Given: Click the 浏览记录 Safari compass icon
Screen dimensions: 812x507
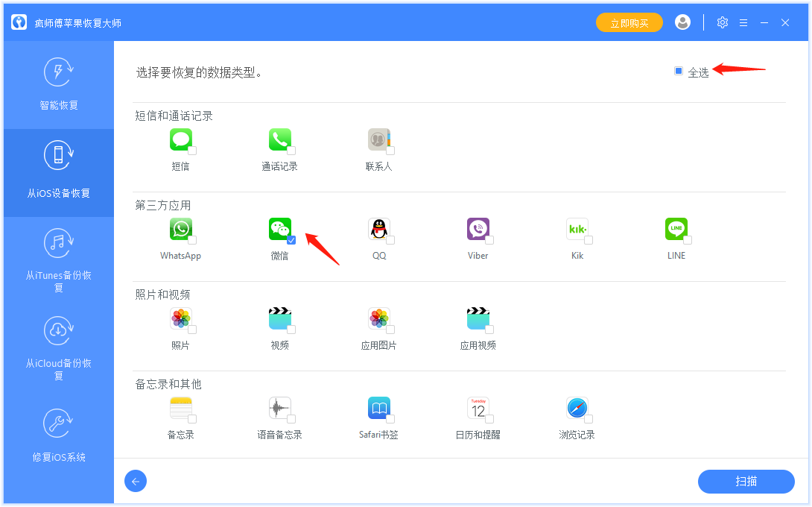Looking at the screenshot, I should pos(577,408).
